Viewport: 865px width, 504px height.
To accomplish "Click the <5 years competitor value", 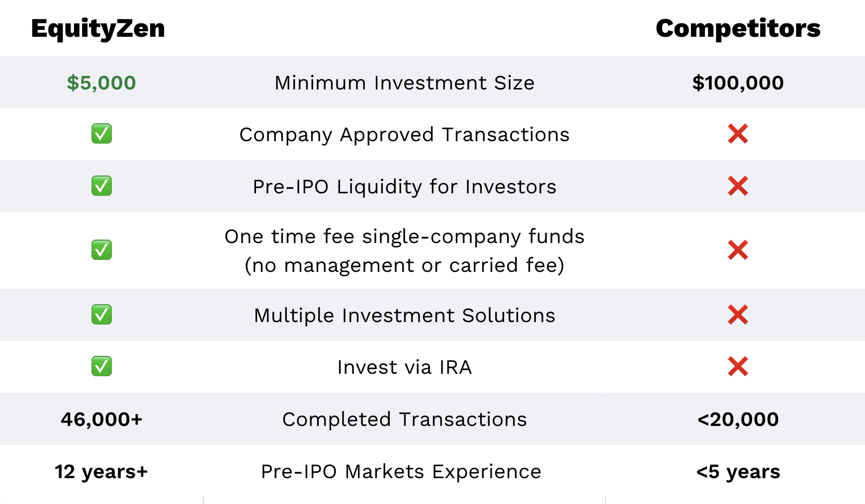I will [738, 472].
